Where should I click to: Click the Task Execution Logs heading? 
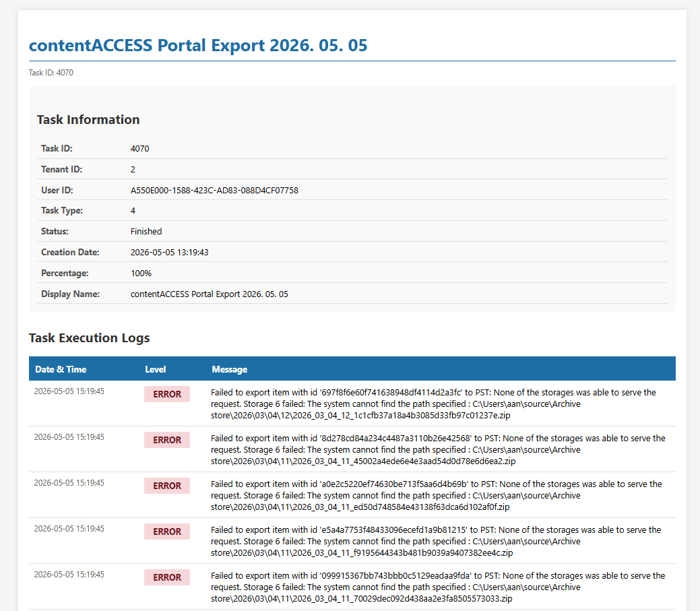90,338
